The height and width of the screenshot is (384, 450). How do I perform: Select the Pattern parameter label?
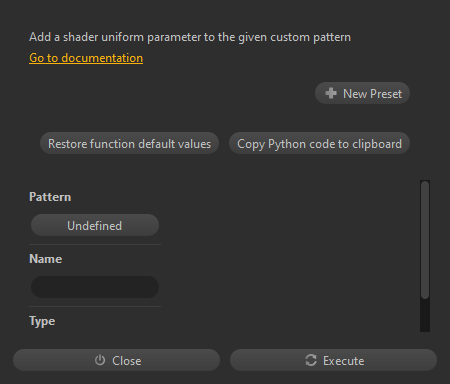coord(50,197)
